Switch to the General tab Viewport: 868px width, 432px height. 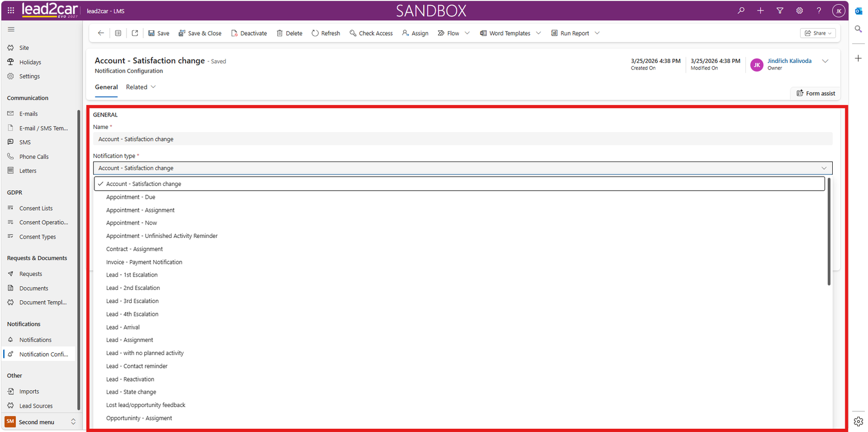[x=106, y=87]
